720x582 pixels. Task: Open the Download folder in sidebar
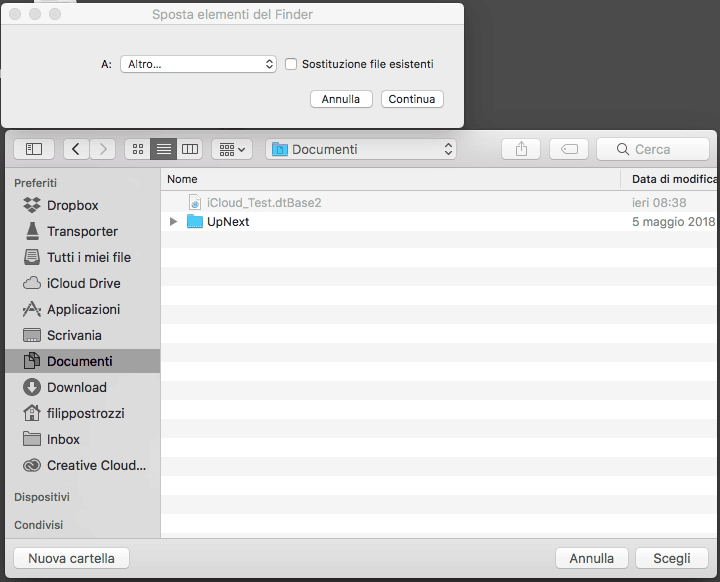83,387
